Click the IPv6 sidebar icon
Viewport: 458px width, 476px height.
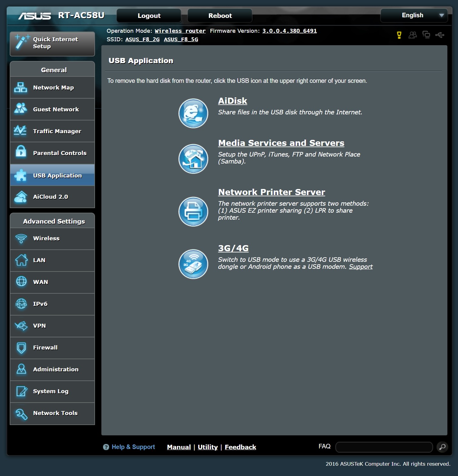[21, 303]
